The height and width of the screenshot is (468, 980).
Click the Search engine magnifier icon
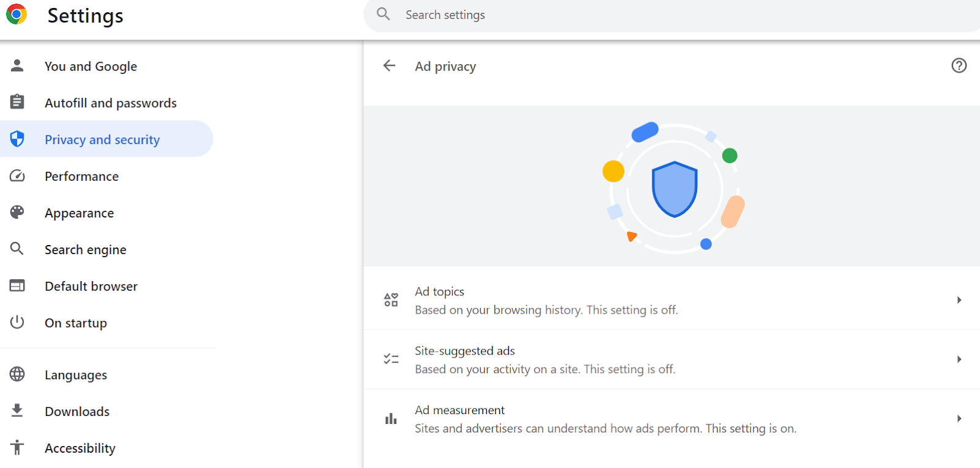click(x=17, y=249)
